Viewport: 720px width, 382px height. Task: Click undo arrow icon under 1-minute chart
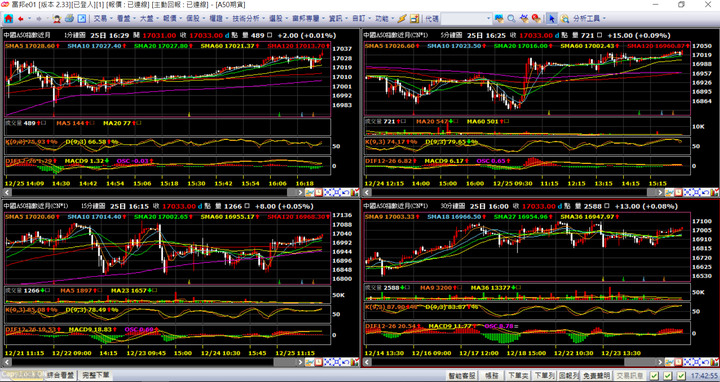346,192
